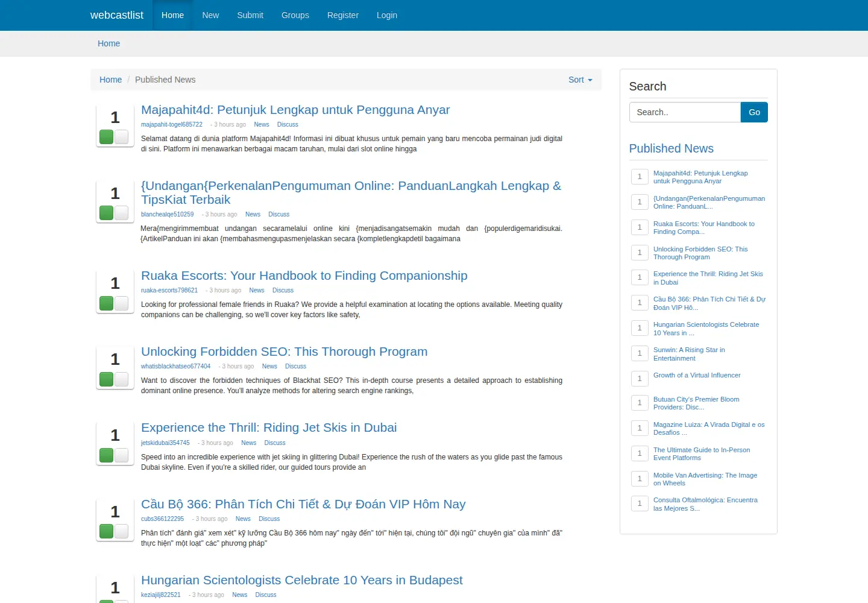868x603 pixels.
Task: Upvote the Cầu Bộ 366 post
Action: [107, 531]
